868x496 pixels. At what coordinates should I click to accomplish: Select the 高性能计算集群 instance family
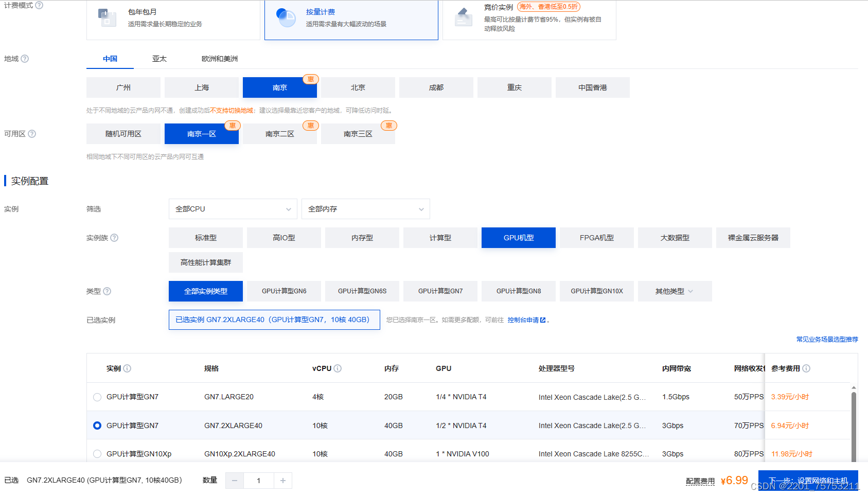[x=206, y=262]
